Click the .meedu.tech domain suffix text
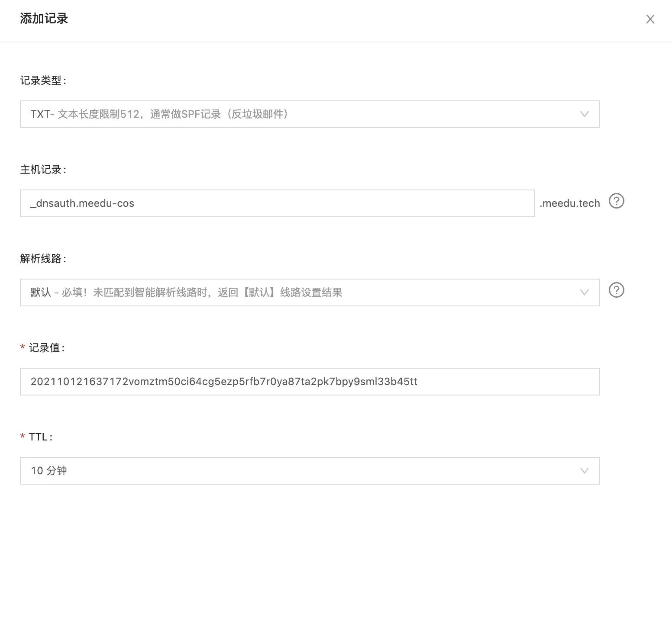This screenshot has height=617, width=672. coord(570,203)
